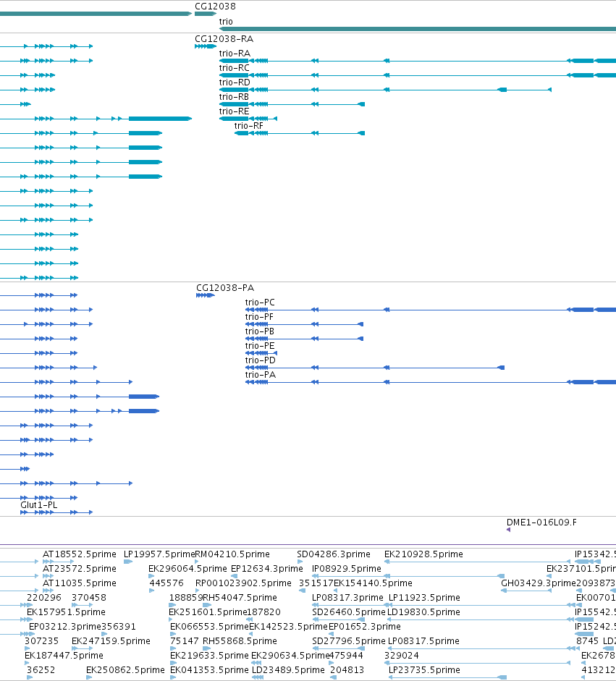Click the trio-PE protein label
Image resolution: width=616 pixels, height=681 pixels.
[260, 346]
